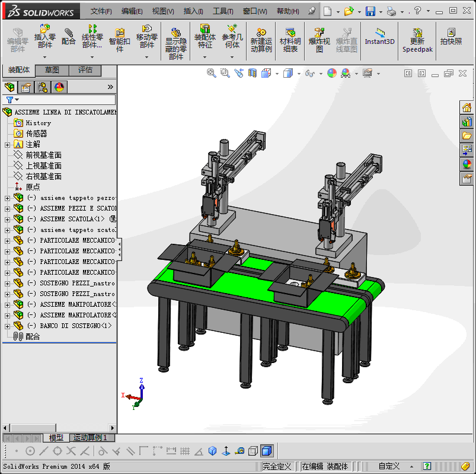The width and height of the screenshot is (476, 474).
Task: Switch to the 模型 (Model) tab
Action: 56,438
